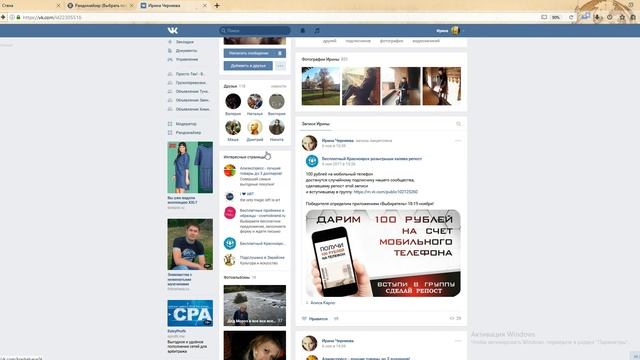
Task: Open friend Виктория's avatar
Action: (276, 101)
